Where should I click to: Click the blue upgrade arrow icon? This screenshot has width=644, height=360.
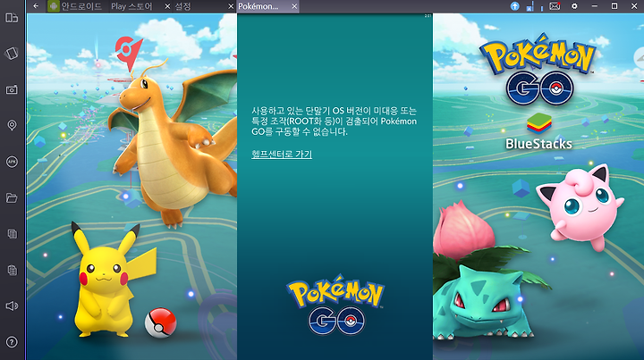(514, 6)
